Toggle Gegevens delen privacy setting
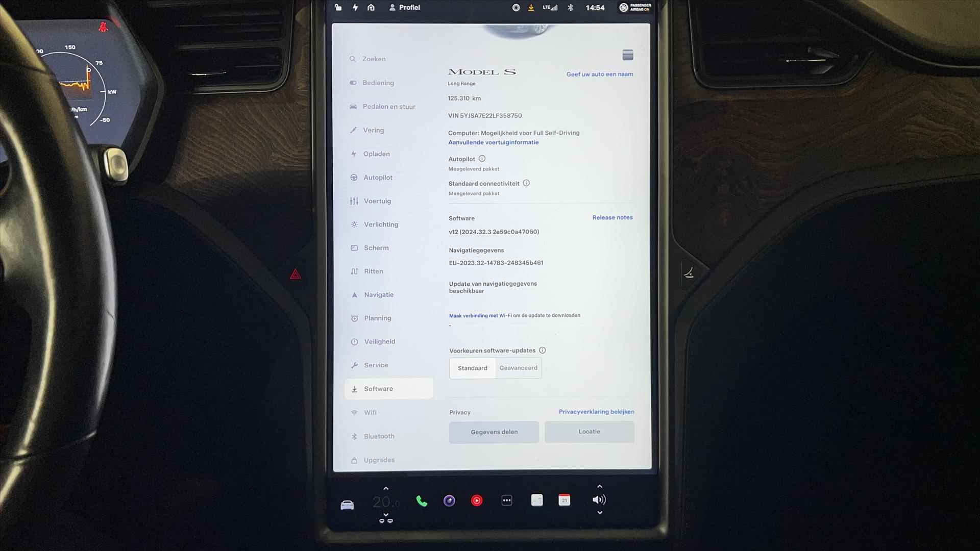980x551 pixels. [494, 431]
